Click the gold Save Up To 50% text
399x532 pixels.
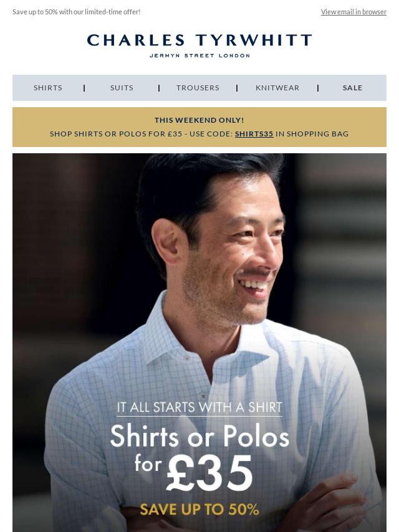tap(199, 510)
